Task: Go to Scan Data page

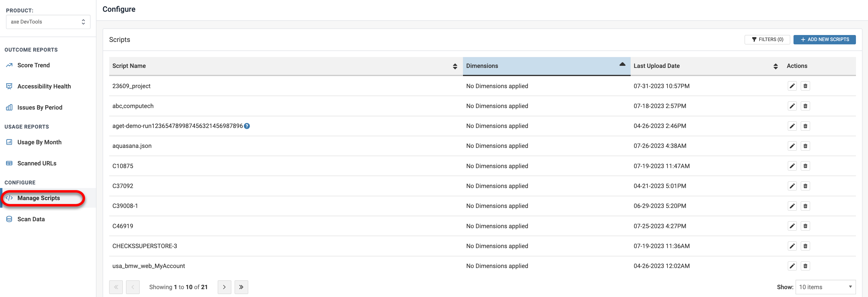Action: point(31,219)
